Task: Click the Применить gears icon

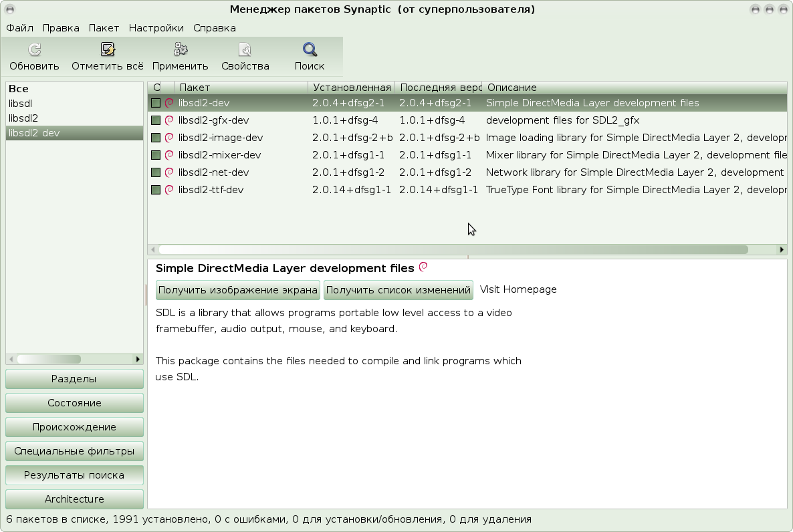Action: click(x=180, y=49)
